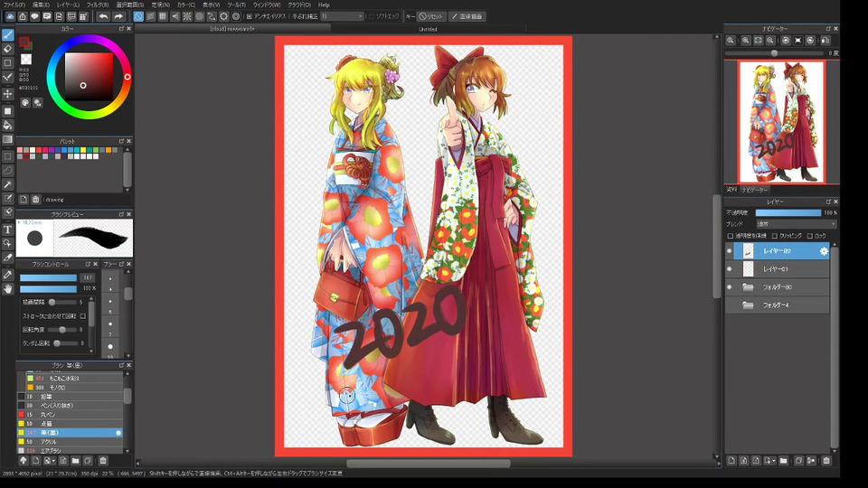868x488 pixels.
Task: Enable the ロック layer checkbox
Action: click(x=809, y=236)
